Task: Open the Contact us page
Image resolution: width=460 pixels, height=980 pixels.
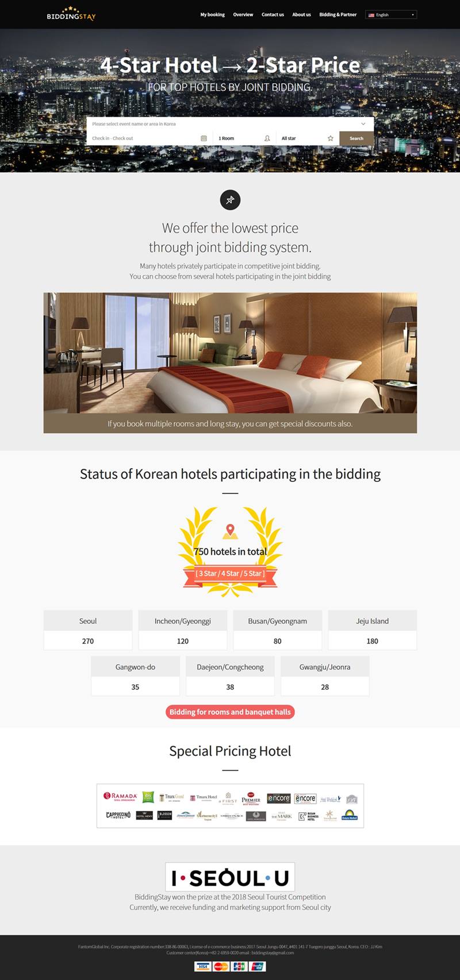Action: 273,14
